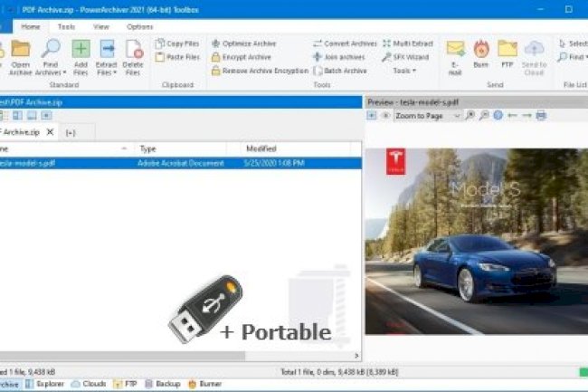The image size is (588, 392).
Task: Click the Modified date 5/25/2020 cell
Action: (274, 163)
